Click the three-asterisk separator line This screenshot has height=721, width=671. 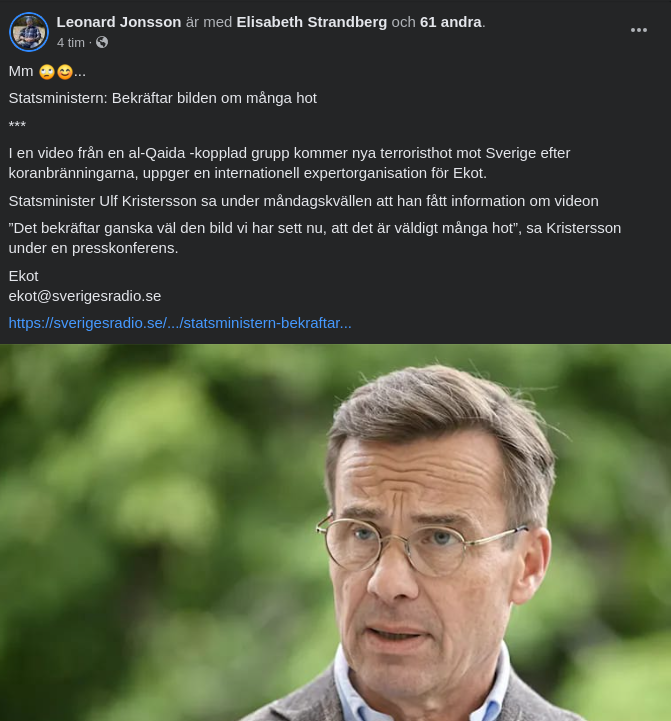tap(17, 125)
